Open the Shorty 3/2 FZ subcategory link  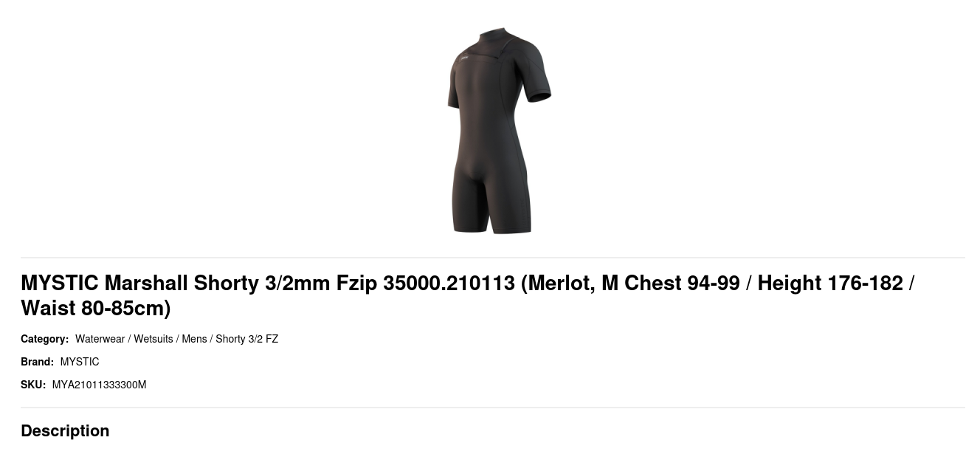(x=246, y=339)
